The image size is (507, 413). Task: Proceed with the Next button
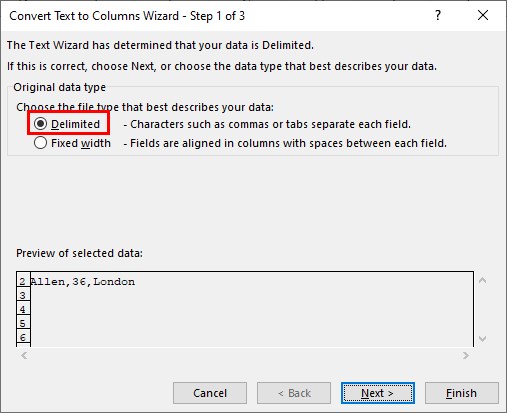(x=378, y=393)
